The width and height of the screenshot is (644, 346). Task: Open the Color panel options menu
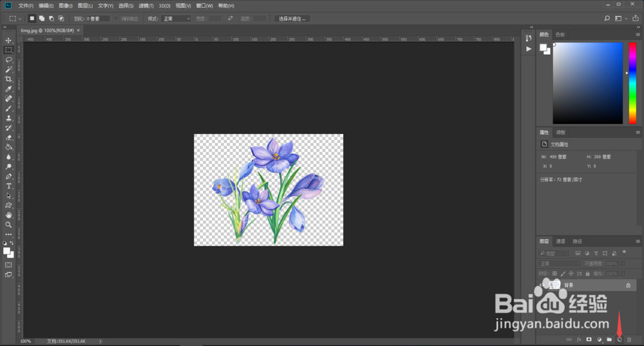pyautogui.click(x=638, y=35)
